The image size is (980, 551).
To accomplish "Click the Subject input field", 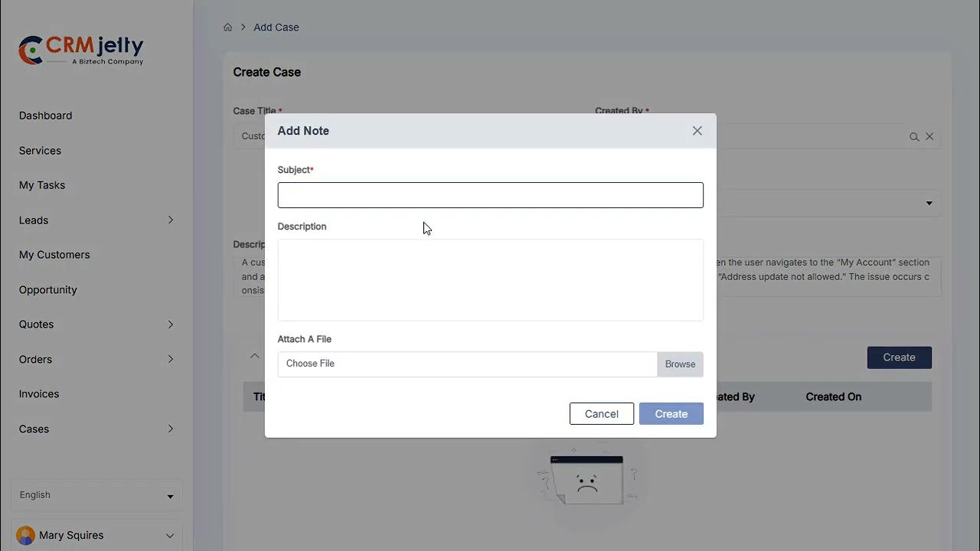I will point(490,195).
